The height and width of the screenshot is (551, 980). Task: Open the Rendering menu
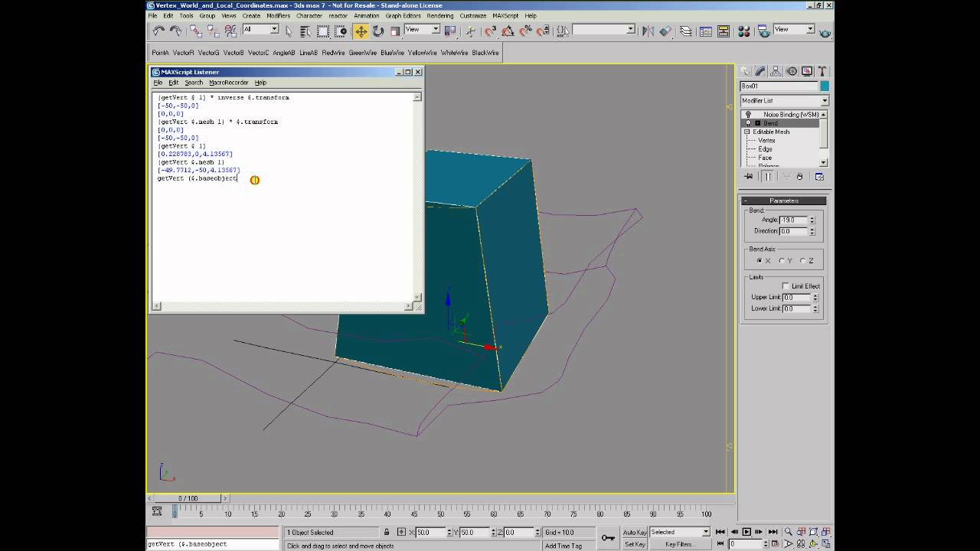(x=440, y=15)
